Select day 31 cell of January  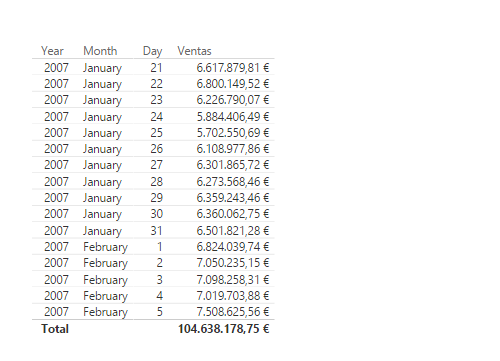(x=156, y=231)
